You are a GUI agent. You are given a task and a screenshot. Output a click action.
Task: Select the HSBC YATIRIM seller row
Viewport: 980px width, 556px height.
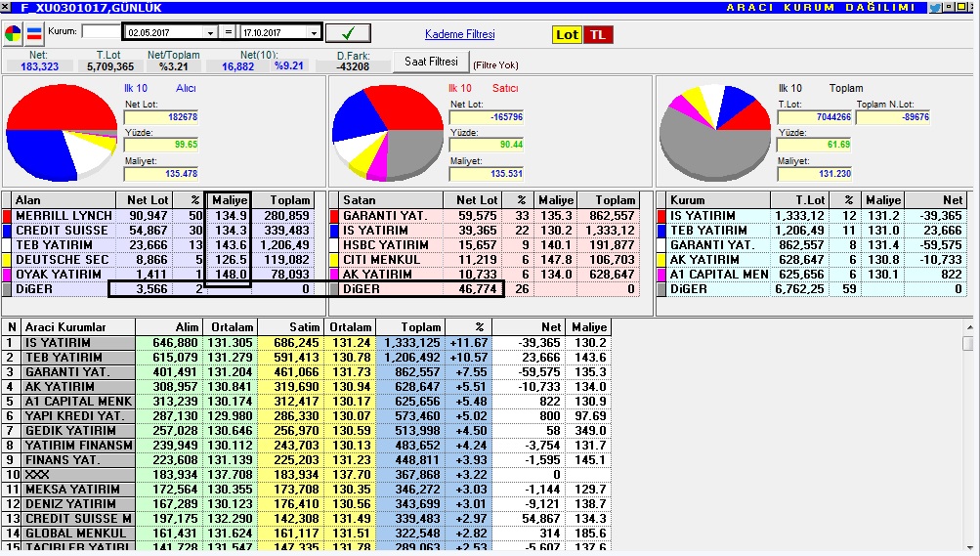click(485, 245)
